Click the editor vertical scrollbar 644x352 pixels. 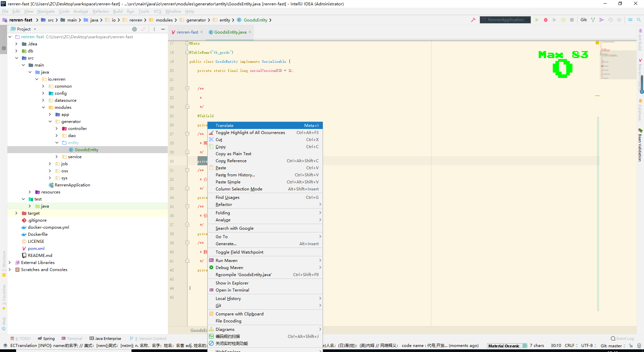[598, 213]
